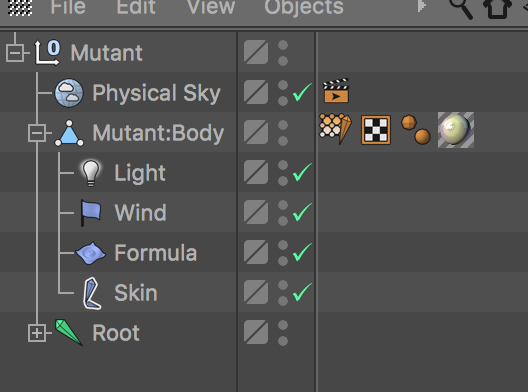Select the Formula object name
This screenshot has width=528, height=392.
(156, 253)
